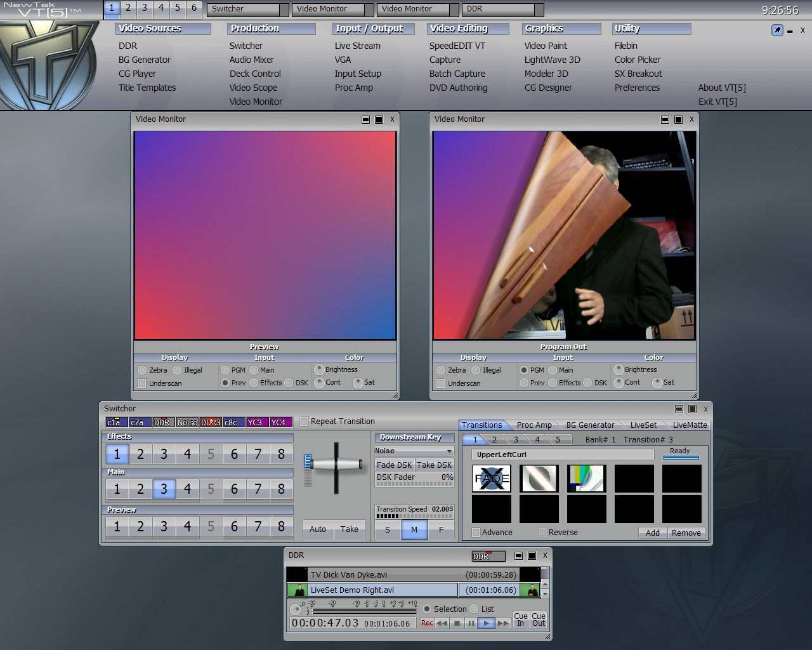Click the Auto transition button
Viewport: 812px width, 650px height.
tap(318, 529)
